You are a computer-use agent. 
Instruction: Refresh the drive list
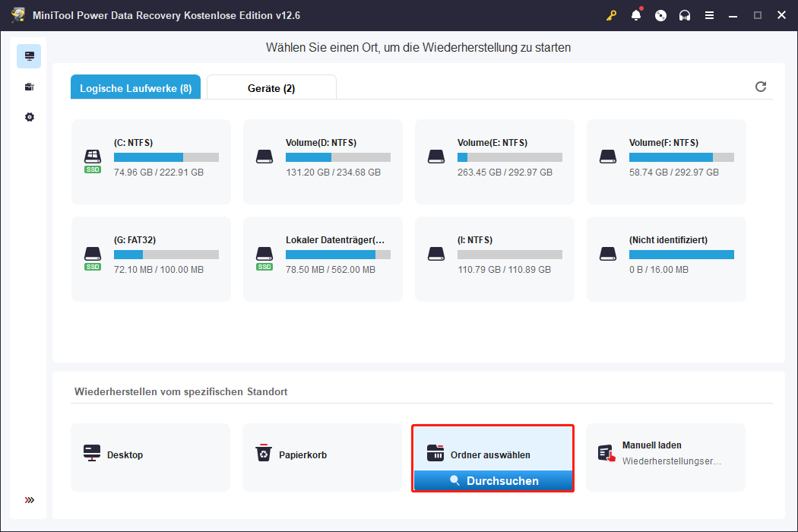pos(760,87)
